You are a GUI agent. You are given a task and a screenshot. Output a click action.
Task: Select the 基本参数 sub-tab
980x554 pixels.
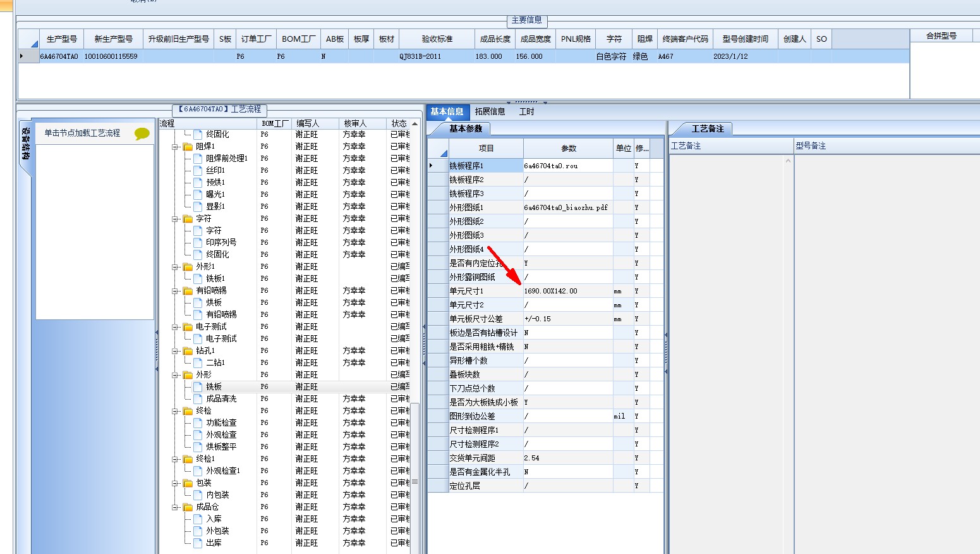point(466,128)
